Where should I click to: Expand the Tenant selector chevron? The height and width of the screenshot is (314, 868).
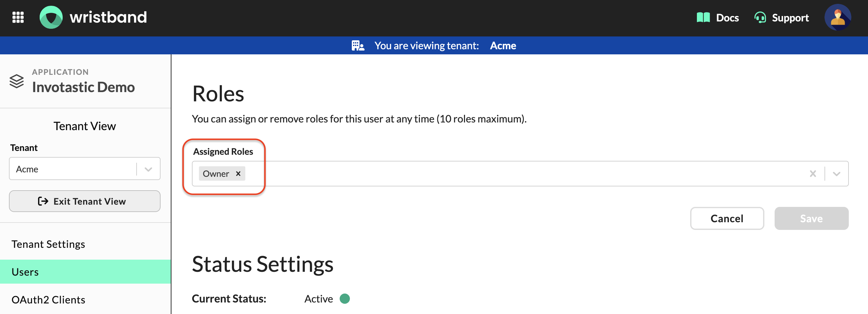click(148, 169)
